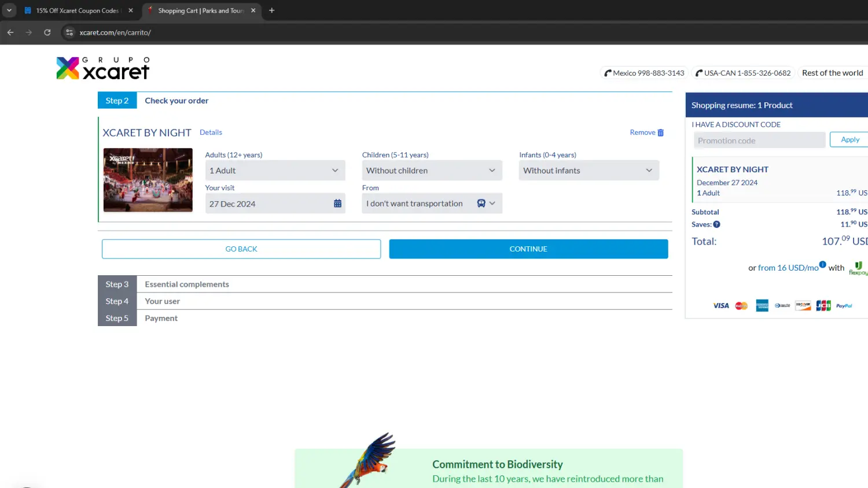The width and height of the screenshot is (868, 488).
Task: Click the Saves question mark help icon
Action: [x=716, y=224]
